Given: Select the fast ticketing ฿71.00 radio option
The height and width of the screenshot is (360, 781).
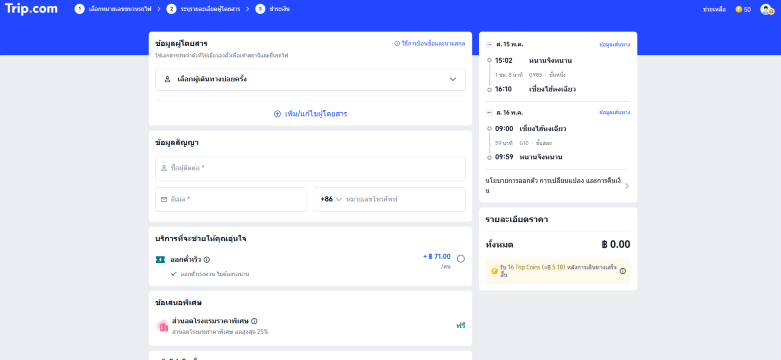Looking at the screenshot, I should click(x=461, y=259).
